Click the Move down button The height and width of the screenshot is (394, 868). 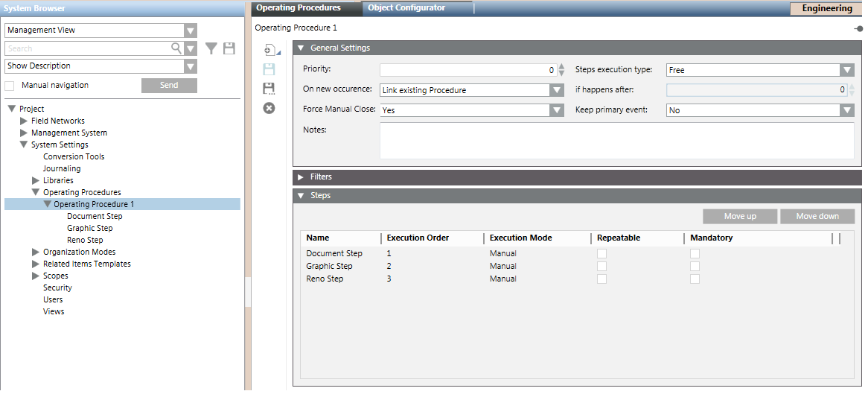point(817,217)
